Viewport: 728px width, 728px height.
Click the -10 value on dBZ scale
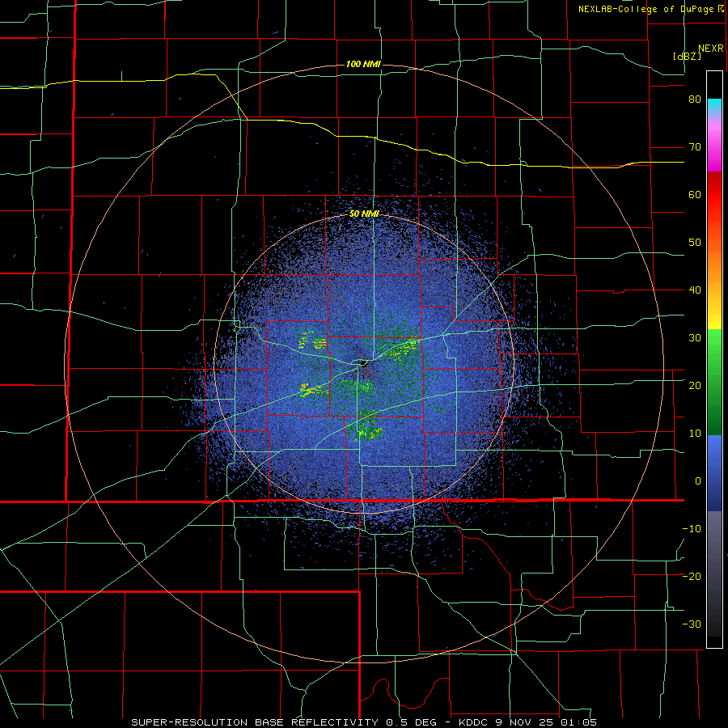coord(692,529)
